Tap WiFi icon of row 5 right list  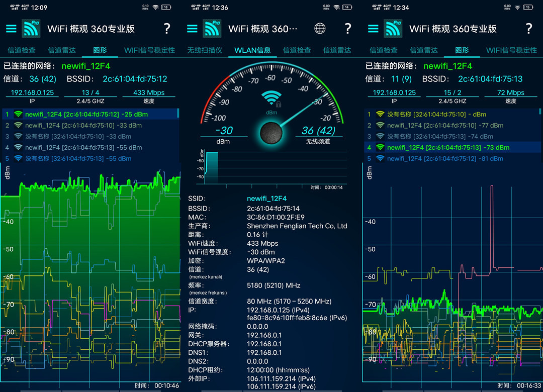tap(380, 158)
